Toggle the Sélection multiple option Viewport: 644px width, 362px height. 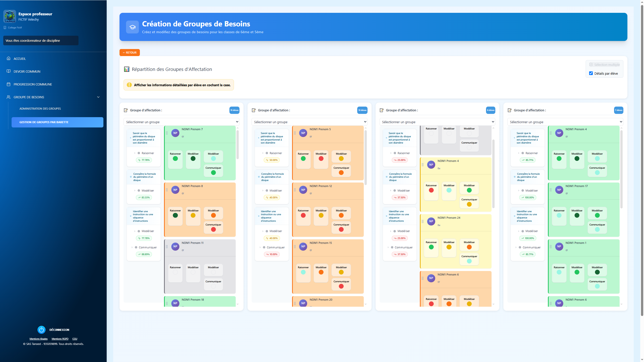[x=604, y=65]
